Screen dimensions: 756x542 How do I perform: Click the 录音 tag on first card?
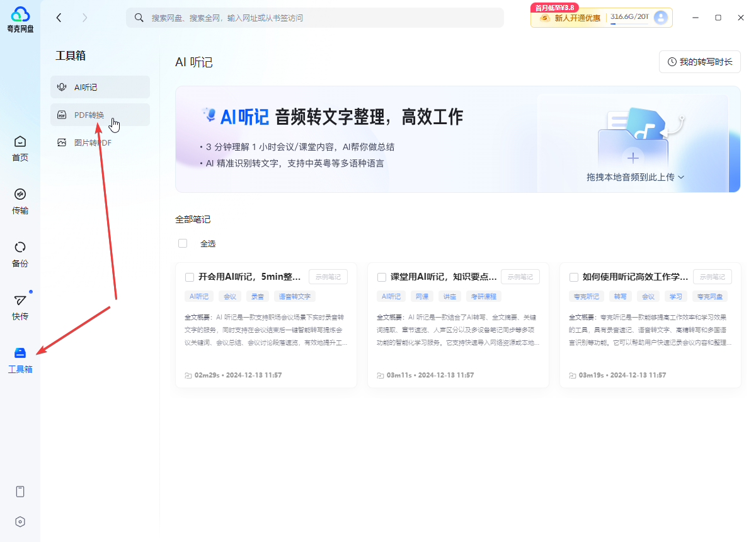coord(258,296)
